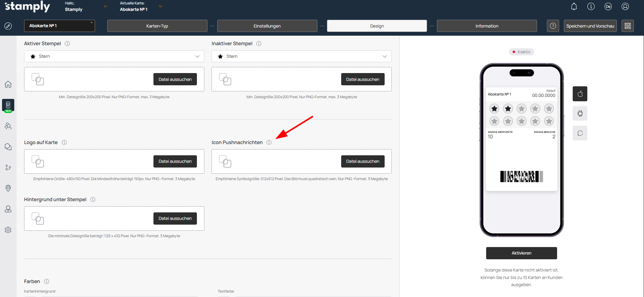The height and width of the screenshot is (297, 644).
Task: Choose file for Logo auf Karte
Action: [x=175, y=161]
